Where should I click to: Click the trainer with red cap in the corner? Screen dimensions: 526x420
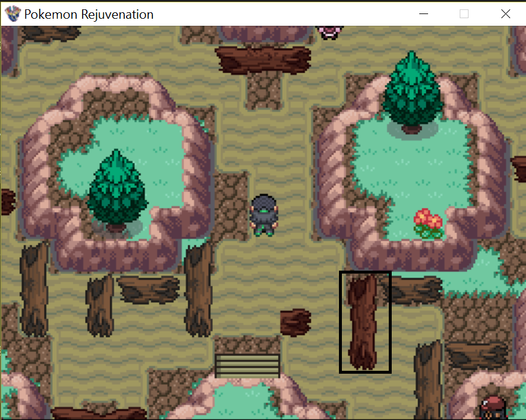(x=493, y=408)
